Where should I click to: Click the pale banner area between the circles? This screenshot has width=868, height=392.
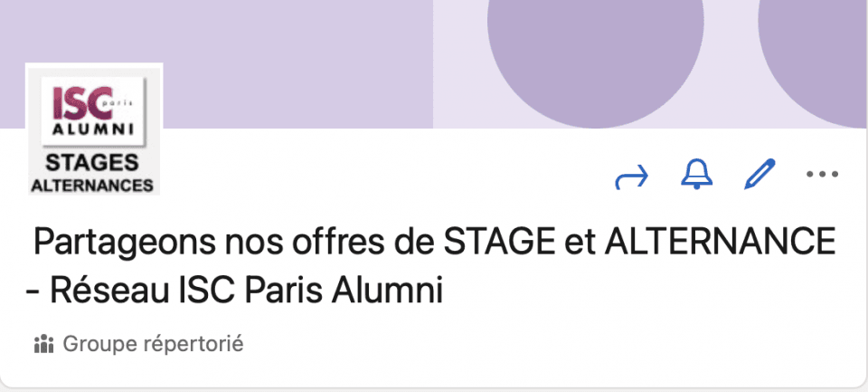[x=731, y=81]
